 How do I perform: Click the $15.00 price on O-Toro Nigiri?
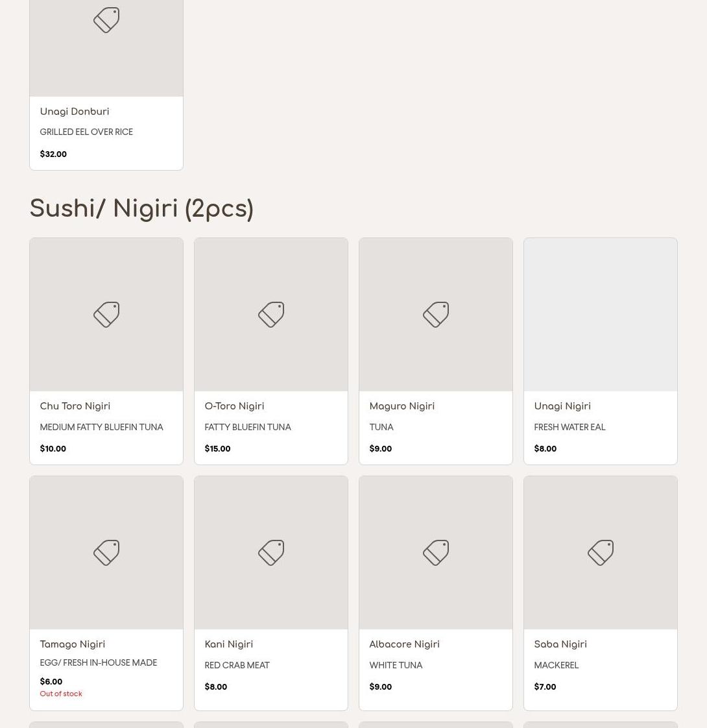(x=218, y=448)
